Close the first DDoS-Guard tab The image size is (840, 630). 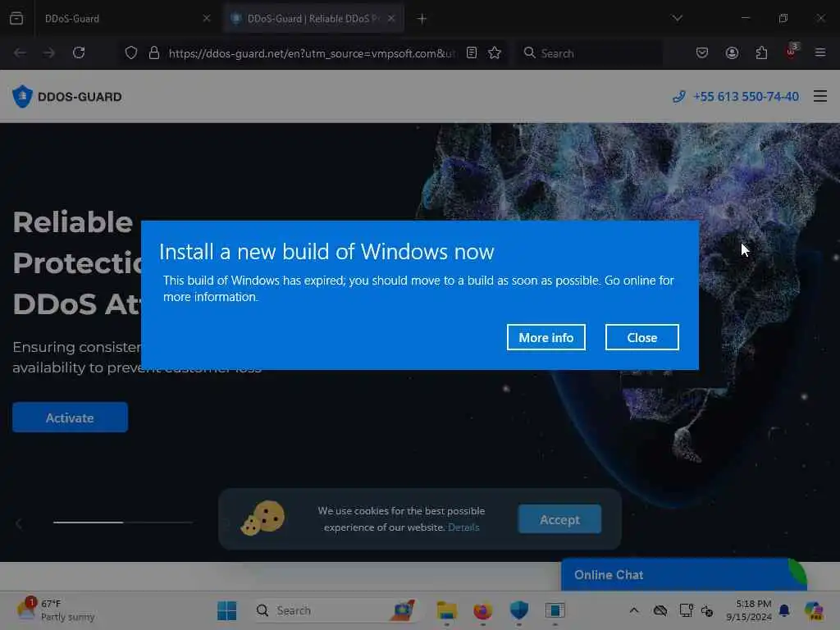(x=206, y=19)
